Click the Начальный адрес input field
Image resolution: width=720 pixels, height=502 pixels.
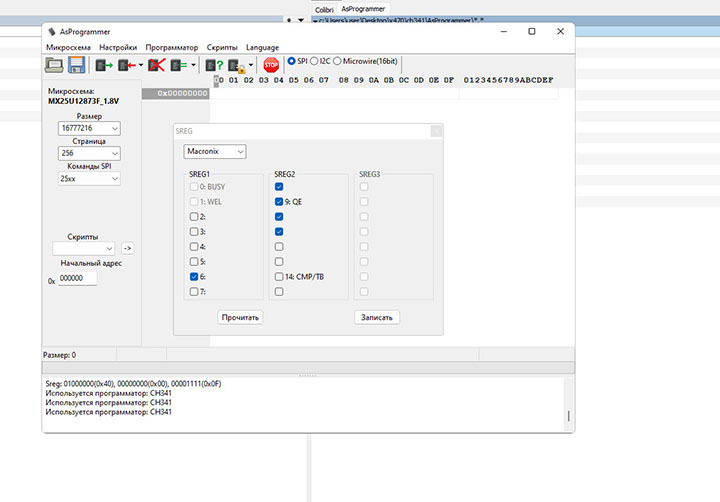point(78,278)
